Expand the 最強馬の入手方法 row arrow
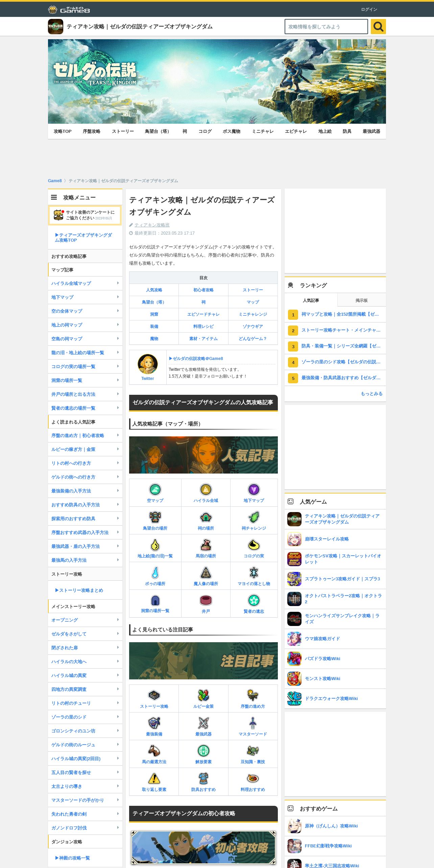 pos(118,560)
